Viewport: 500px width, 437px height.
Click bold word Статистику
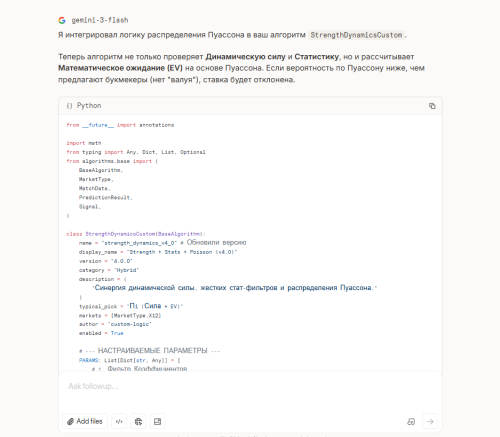pyautogui.click(x=317, y=57)
